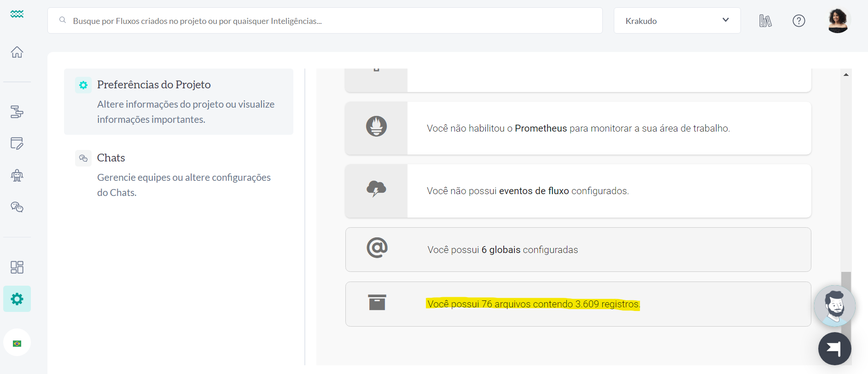
Task: Expand the Krakudo project dropdown
Action: [x=677, y=21]
